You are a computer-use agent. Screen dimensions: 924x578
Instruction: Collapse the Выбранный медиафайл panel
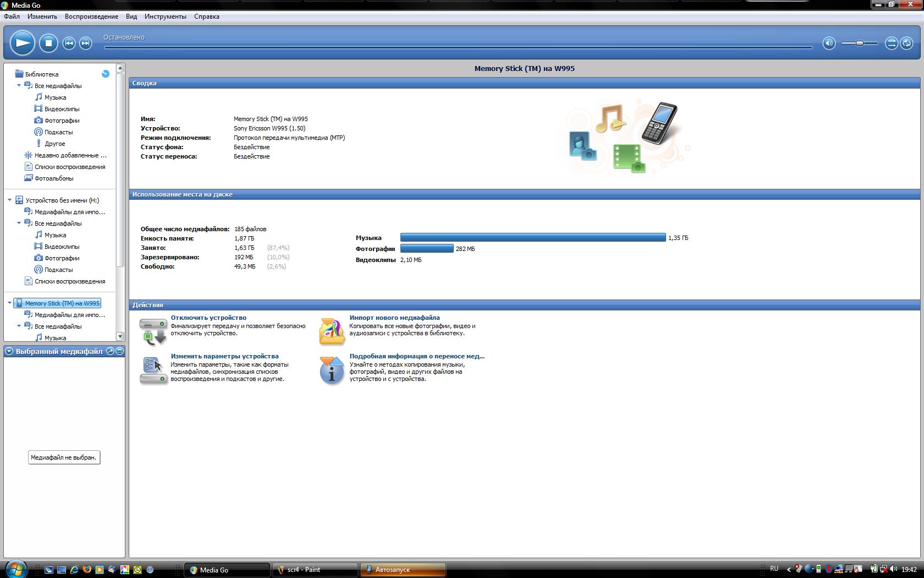click(9, 351)
